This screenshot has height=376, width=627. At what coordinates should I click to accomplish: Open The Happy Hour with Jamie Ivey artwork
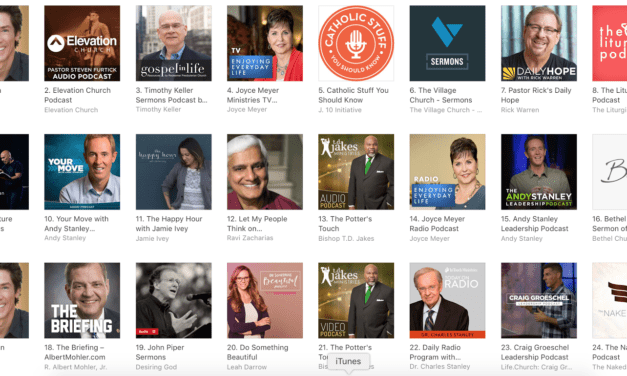coord(174,172)
